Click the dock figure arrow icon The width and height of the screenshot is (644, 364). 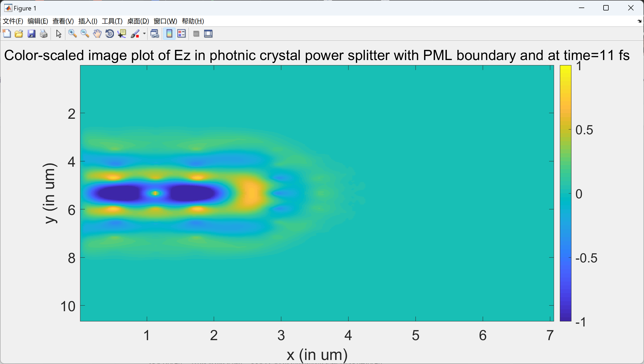point(639,21)
